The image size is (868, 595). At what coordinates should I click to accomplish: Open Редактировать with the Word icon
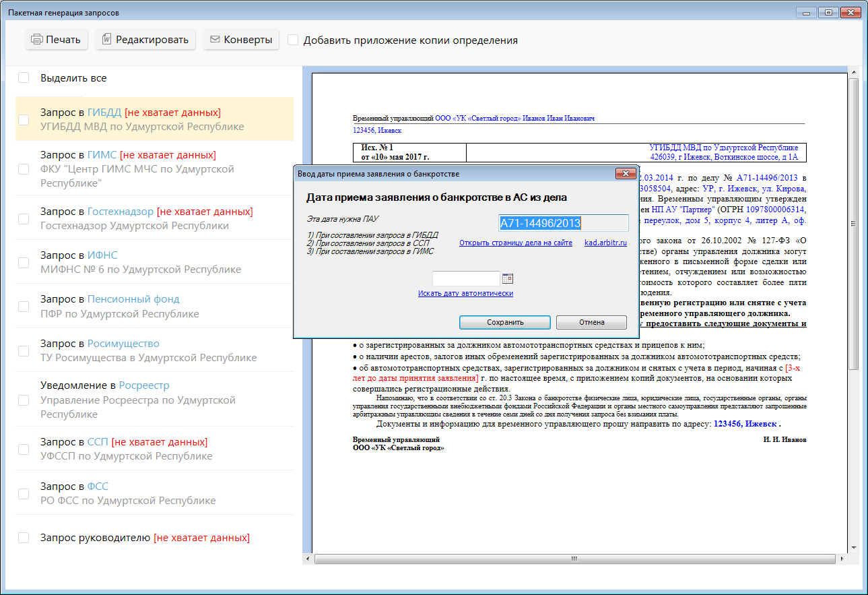click(x=145, y=40)
